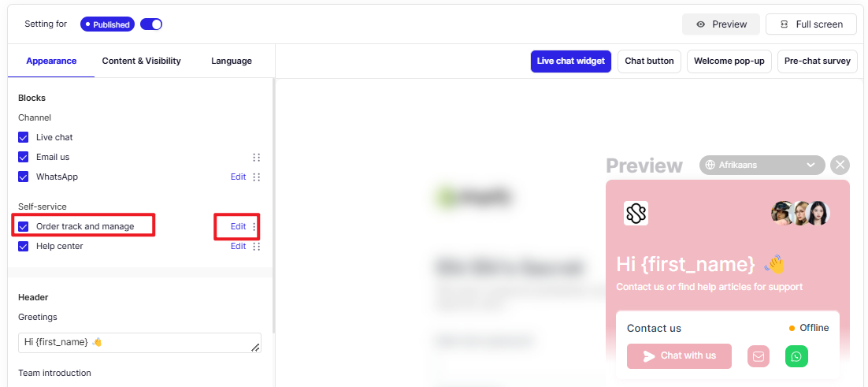The width and height of the screenshot is (868, 387).
Task: Close the preview with the X icon
Action: click(x=840, y=165)
